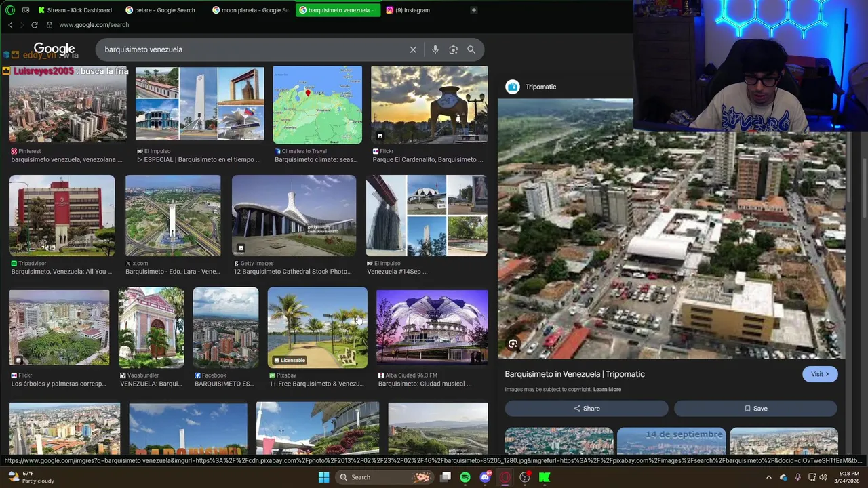Click the address bar showing www.google.com/search
The width and height of the screenshot is (868, 488).
click(94, 25)
